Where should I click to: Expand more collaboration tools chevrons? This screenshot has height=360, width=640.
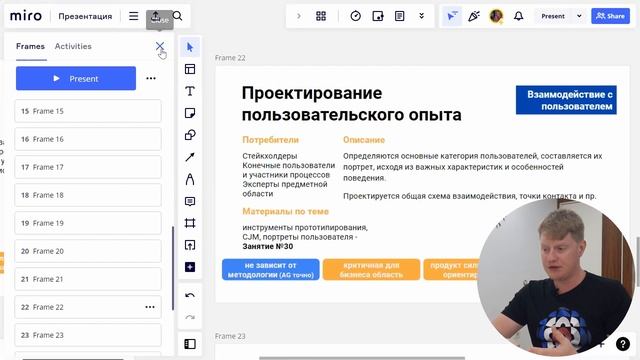tap(421, 16)
